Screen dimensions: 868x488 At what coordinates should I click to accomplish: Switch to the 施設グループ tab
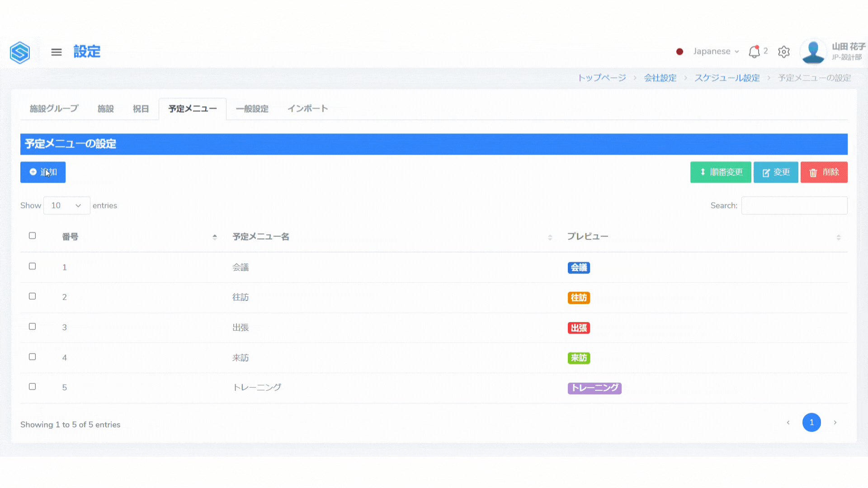pyautogui.click(x=54, y=109)
